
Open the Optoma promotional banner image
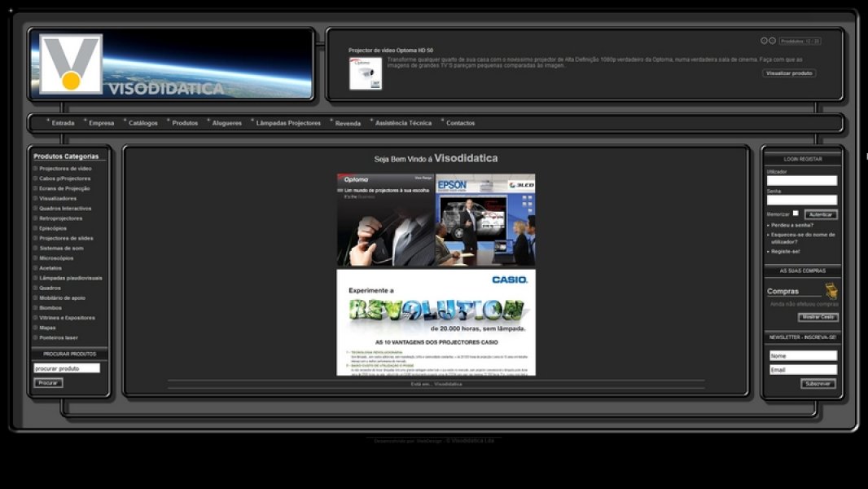386,220
